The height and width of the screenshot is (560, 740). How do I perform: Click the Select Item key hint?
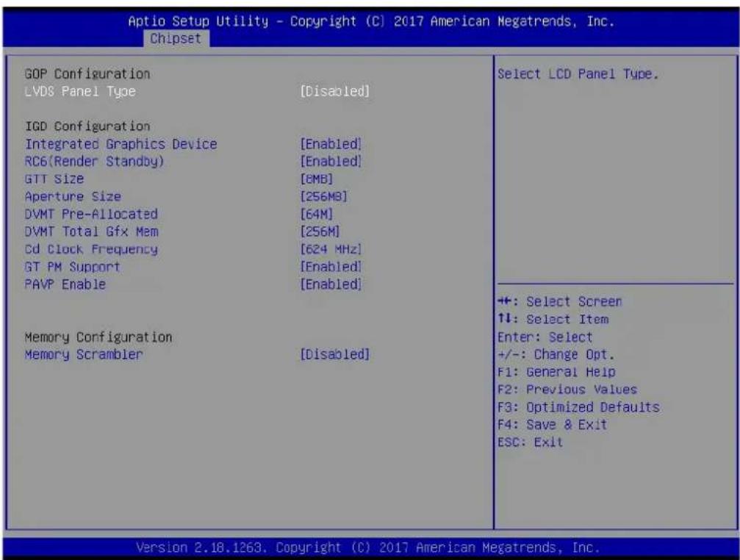pos(553,320)
